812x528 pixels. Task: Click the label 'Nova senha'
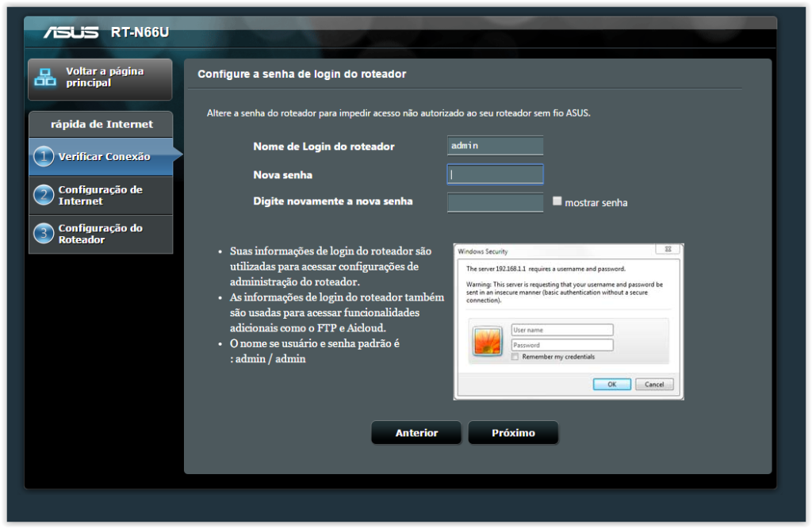click(283, 175)
